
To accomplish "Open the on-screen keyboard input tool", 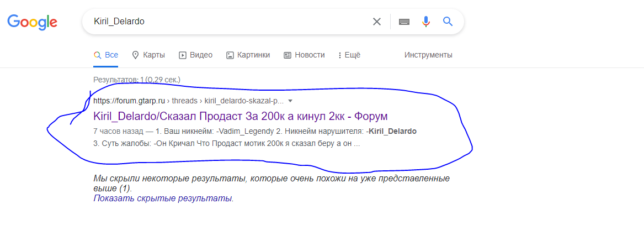I will tap(404, 22).
